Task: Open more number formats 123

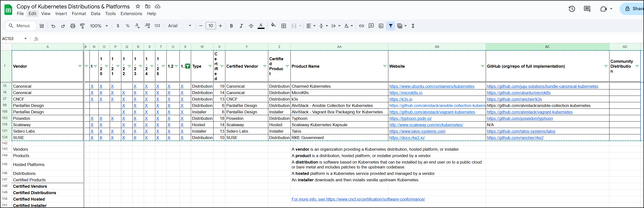Action: coord(157,26)
